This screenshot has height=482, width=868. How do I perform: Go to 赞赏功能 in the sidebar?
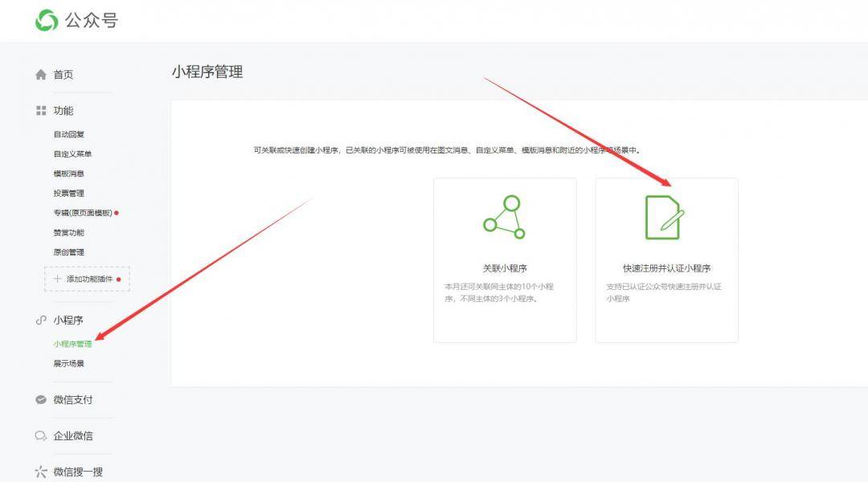(68, 232)
